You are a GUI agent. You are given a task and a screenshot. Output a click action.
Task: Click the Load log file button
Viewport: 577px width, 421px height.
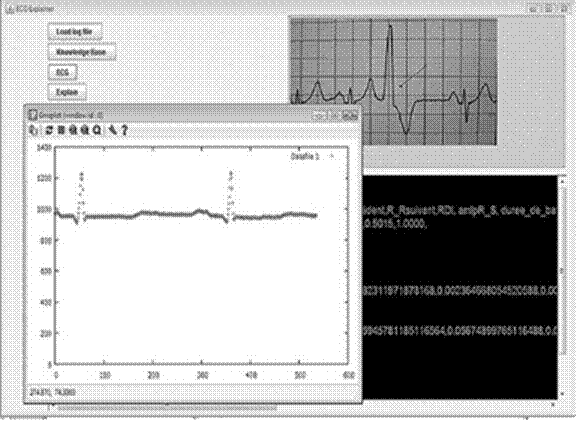point(75,32)
